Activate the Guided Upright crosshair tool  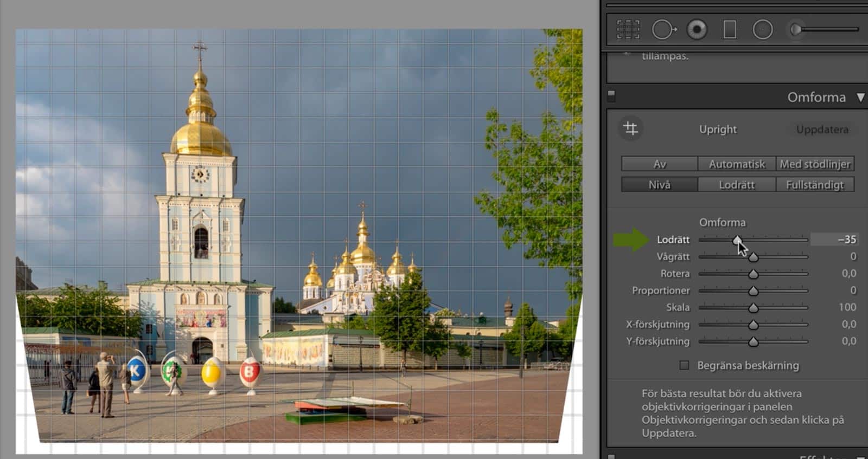[630, 129]
